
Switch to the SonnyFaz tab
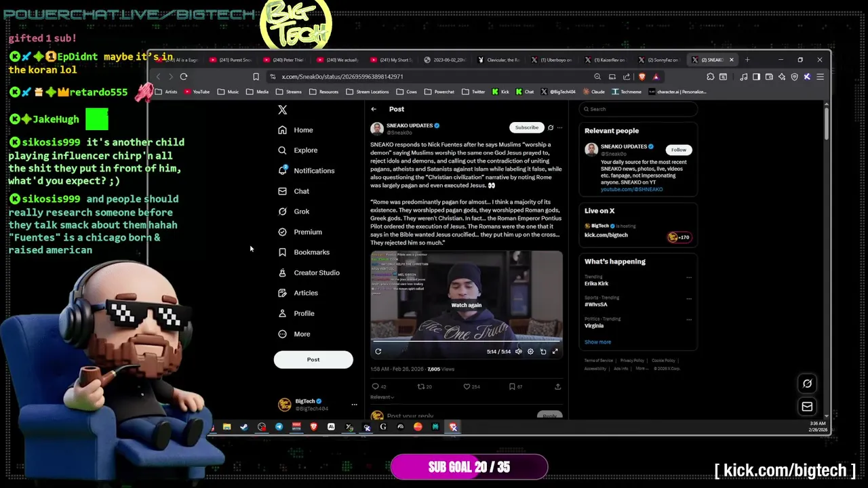pyautogui.click(x=661, y=60)
